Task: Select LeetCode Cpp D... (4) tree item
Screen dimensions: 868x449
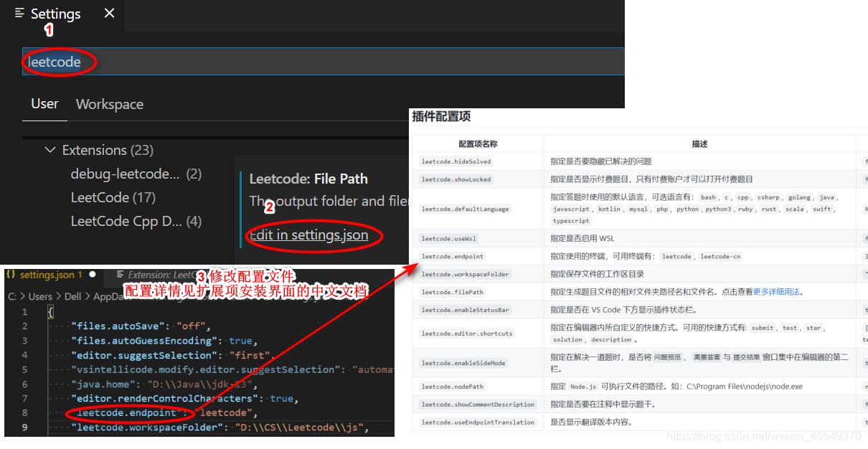Action: pos(136,221)
